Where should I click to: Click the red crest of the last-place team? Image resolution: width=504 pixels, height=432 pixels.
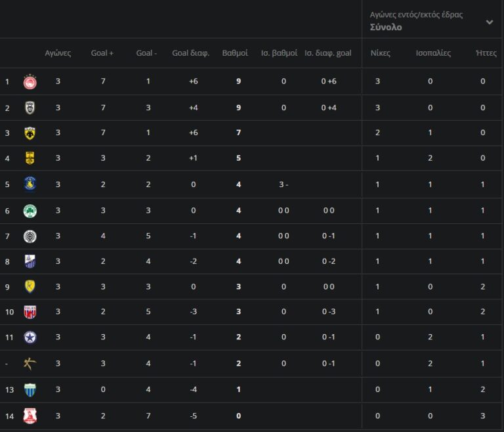click(x=30, y=416)
